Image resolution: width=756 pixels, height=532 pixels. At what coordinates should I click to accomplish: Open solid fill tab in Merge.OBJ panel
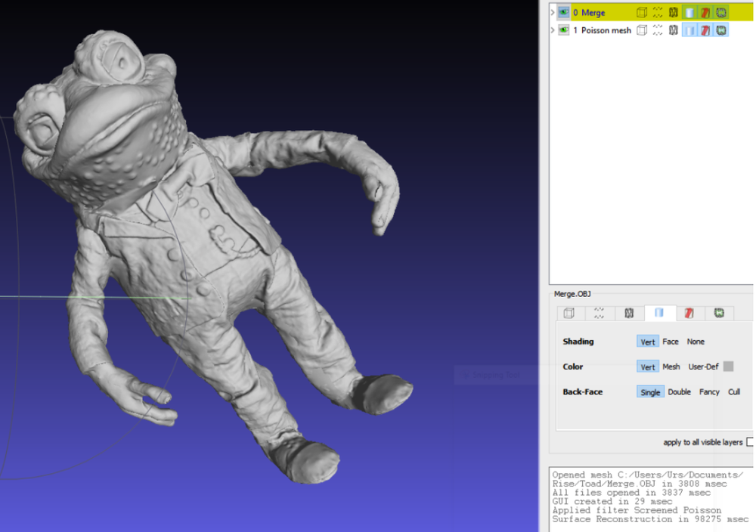pyautogui.click(x=659, y=313)
